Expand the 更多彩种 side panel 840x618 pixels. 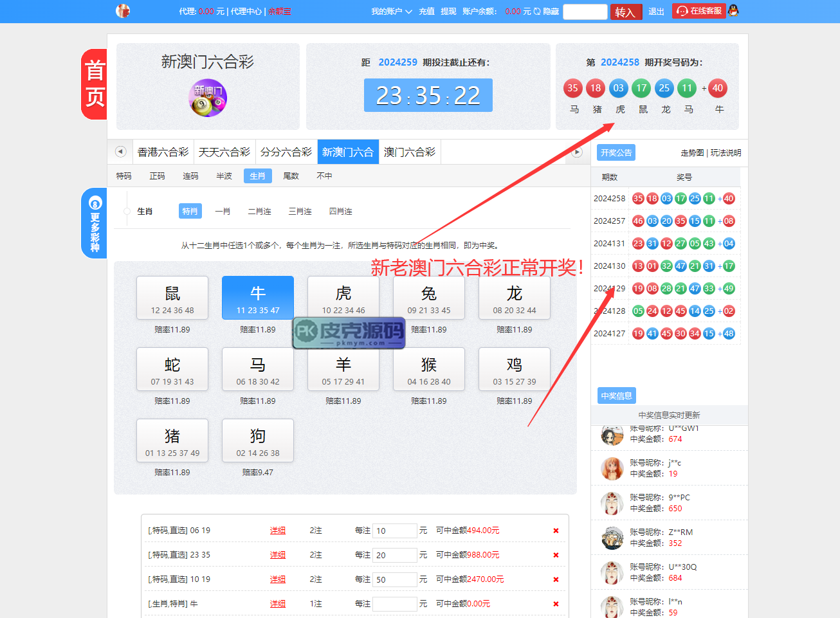(95, 223)
